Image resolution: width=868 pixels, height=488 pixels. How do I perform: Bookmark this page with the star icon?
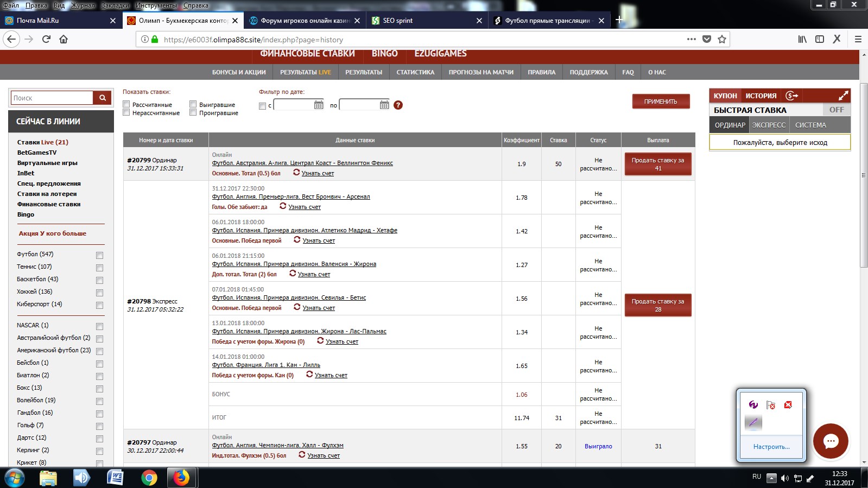pos(721,39)
